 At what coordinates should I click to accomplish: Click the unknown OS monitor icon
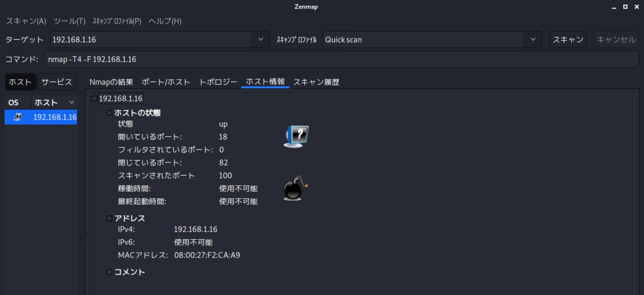click(x=296, y=136)
